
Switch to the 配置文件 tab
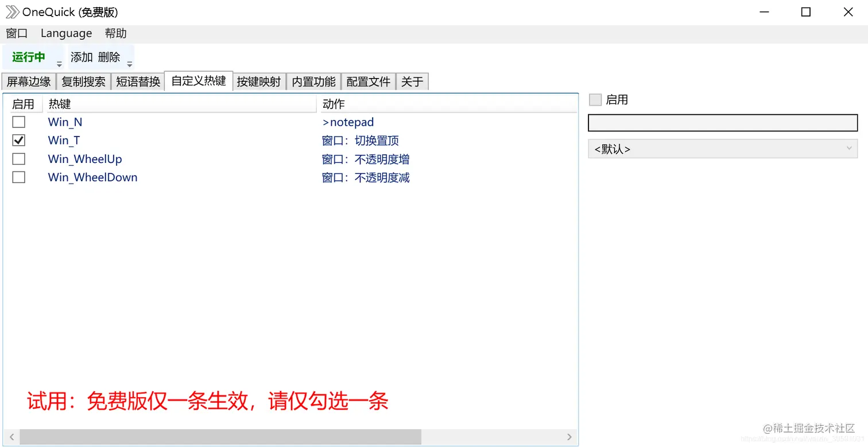(x=367, y=81)
